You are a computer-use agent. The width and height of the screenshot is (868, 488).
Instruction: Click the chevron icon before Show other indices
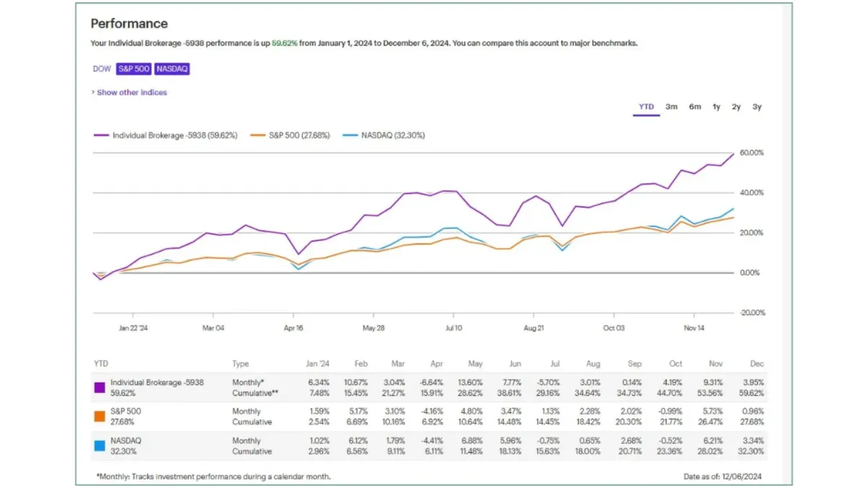pyautogui.click(x=93, y=93)
